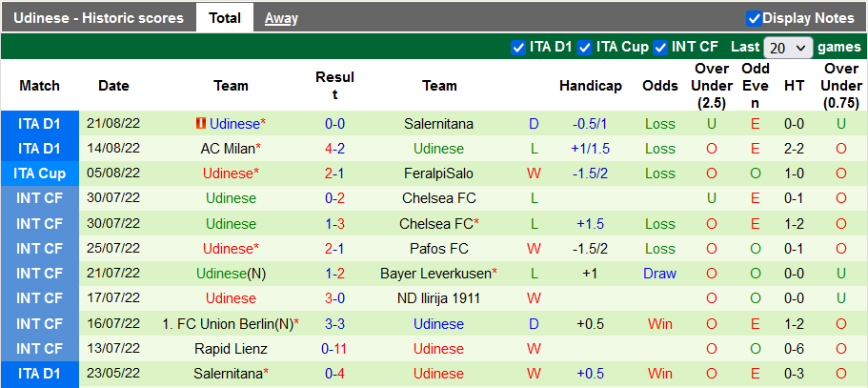The width and height of the screenshot is (868, 388).
Task: Open the Bayer Leverkusen team link
Action: (435, 274)
